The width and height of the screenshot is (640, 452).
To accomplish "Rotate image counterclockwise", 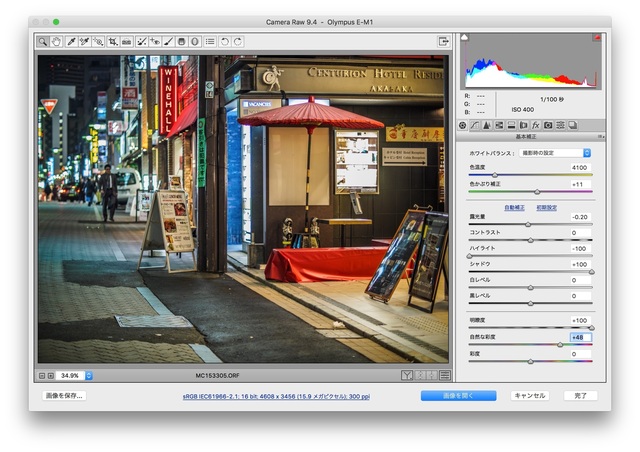I will [x=225, y=41].
